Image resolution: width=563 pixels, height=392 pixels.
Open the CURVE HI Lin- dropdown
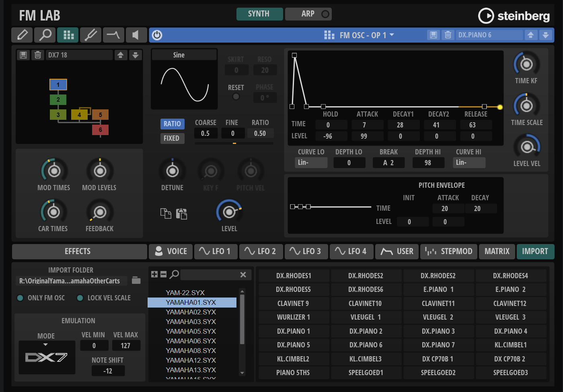pos(469,162)
